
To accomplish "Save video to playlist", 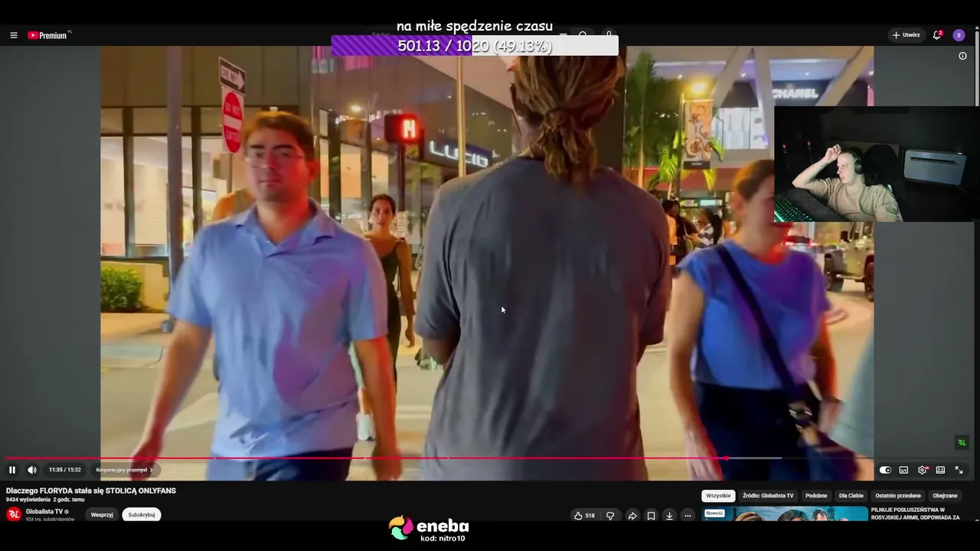I will tap(651, 516).
